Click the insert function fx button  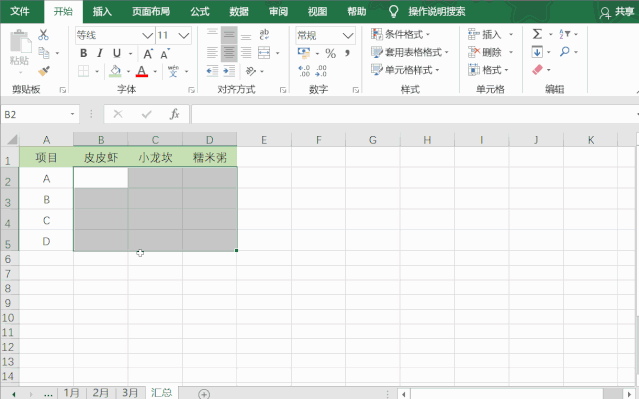click(174, 114)
